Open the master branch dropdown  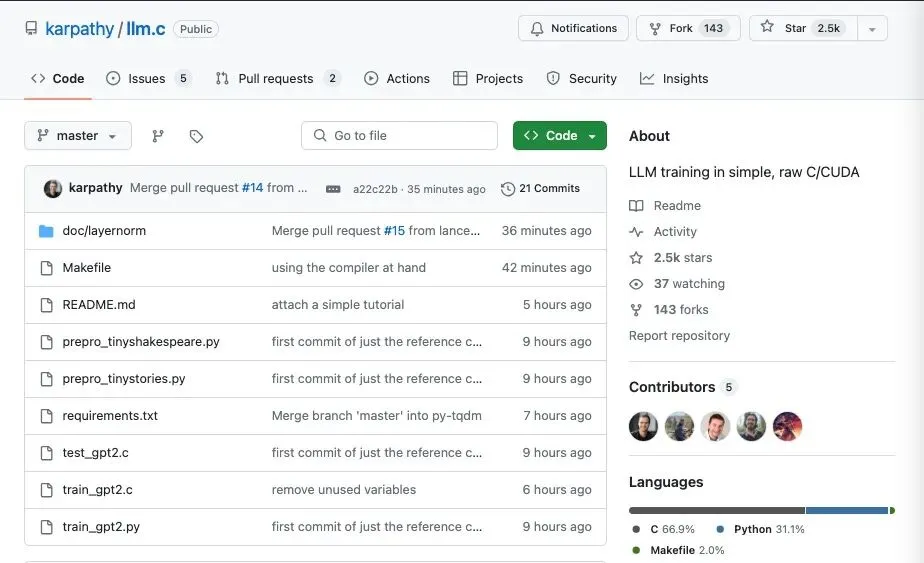tap(78, 136)
